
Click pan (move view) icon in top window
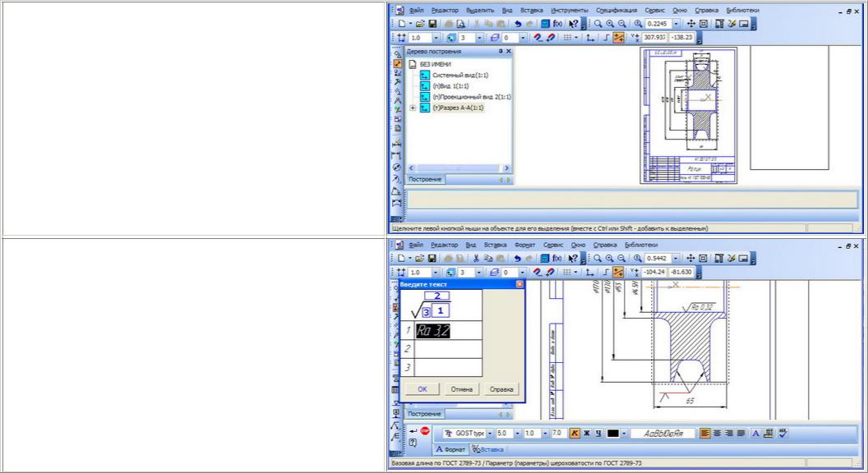click(x=690, y=24)
